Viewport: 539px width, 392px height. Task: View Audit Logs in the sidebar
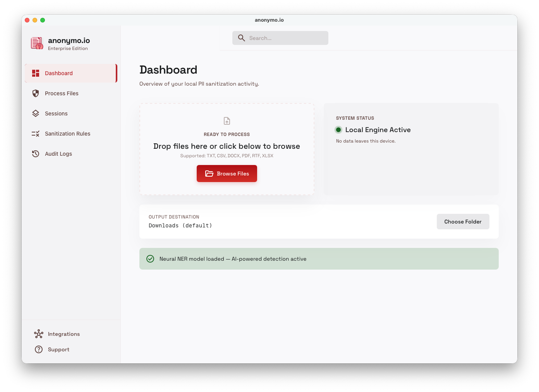coord(71,154)
